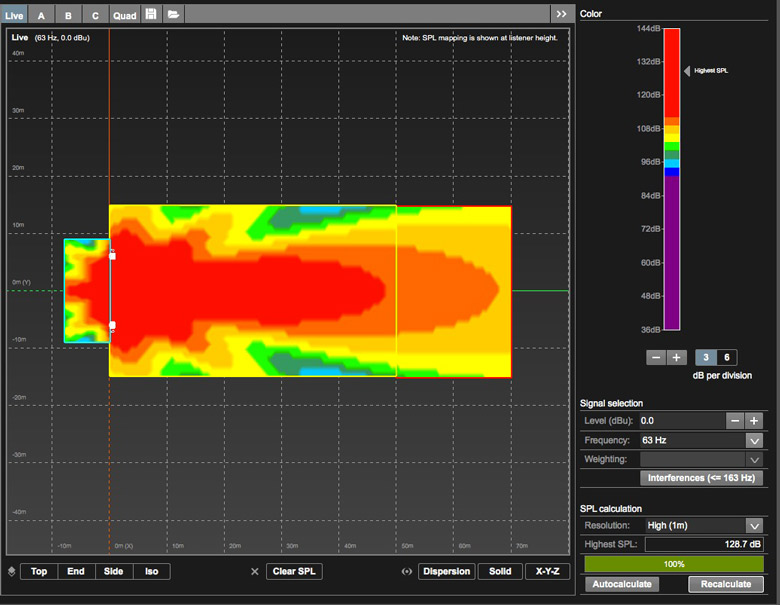The width and height of the screenshot is (780, 605).
Task: Click the layers icon beside Top
Action: (x=11, y=572)
